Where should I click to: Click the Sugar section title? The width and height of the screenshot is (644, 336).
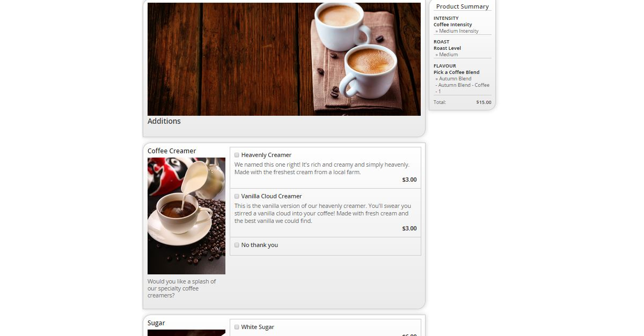tap(156, 323)
